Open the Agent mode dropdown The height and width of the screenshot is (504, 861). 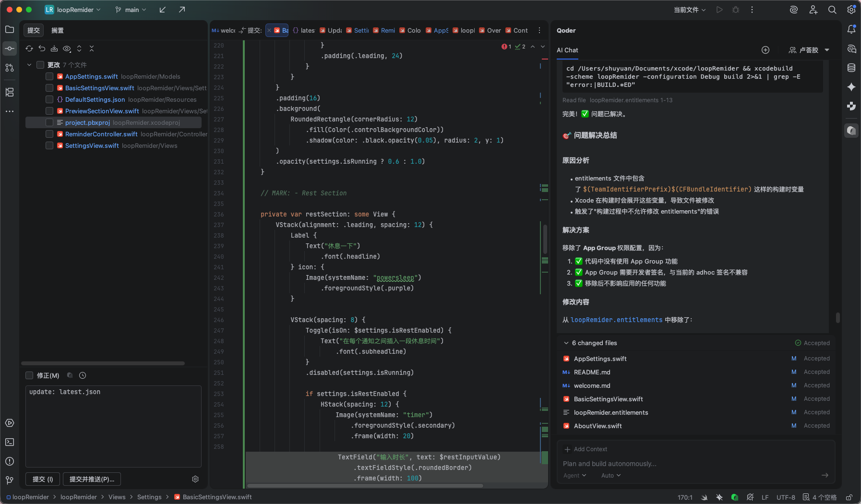coord(574,475)
